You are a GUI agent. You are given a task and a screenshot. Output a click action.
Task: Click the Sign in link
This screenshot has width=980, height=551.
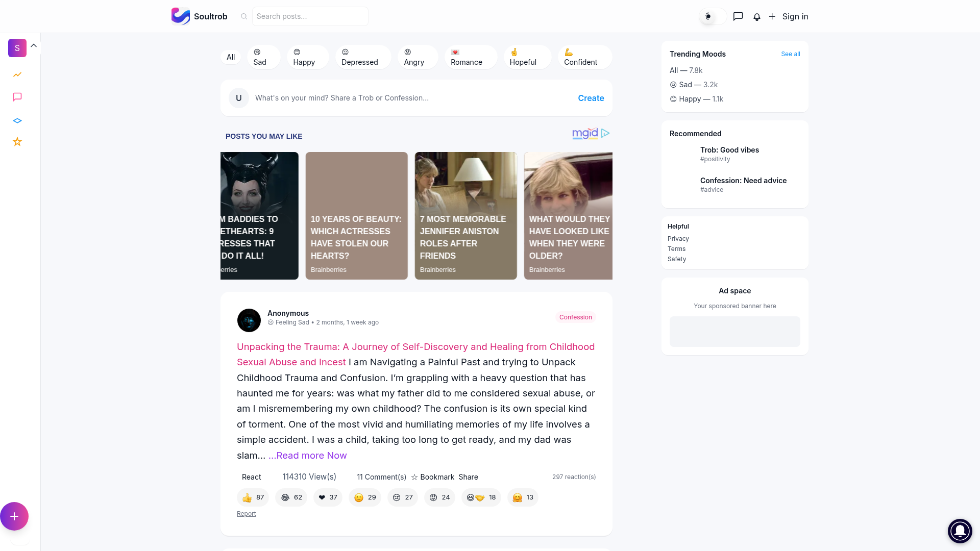point(795,16)
